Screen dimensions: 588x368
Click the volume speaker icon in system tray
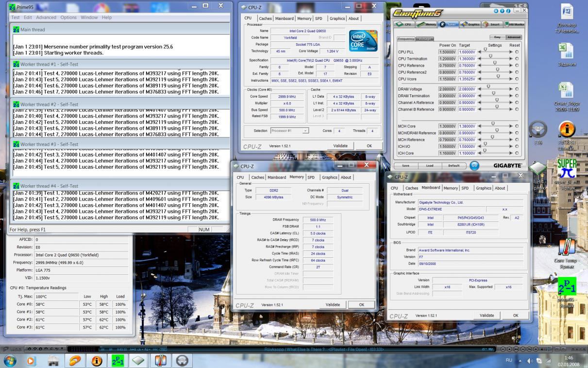coord(530,361)
